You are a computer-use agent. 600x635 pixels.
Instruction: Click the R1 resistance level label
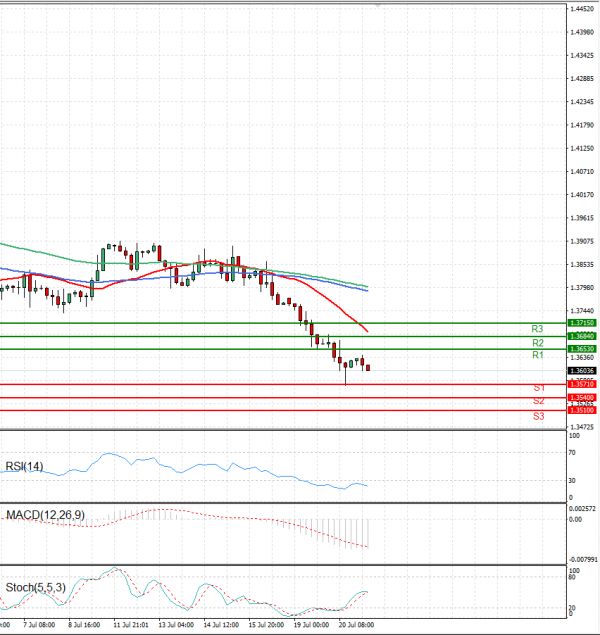[537, 356]
